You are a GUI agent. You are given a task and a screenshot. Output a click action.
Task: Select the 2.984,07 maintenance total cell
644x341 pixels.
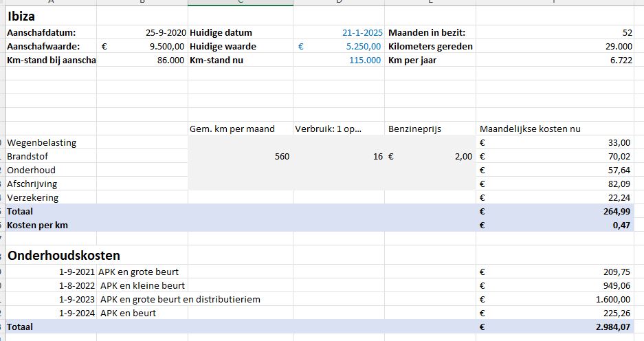pos(555,327)
